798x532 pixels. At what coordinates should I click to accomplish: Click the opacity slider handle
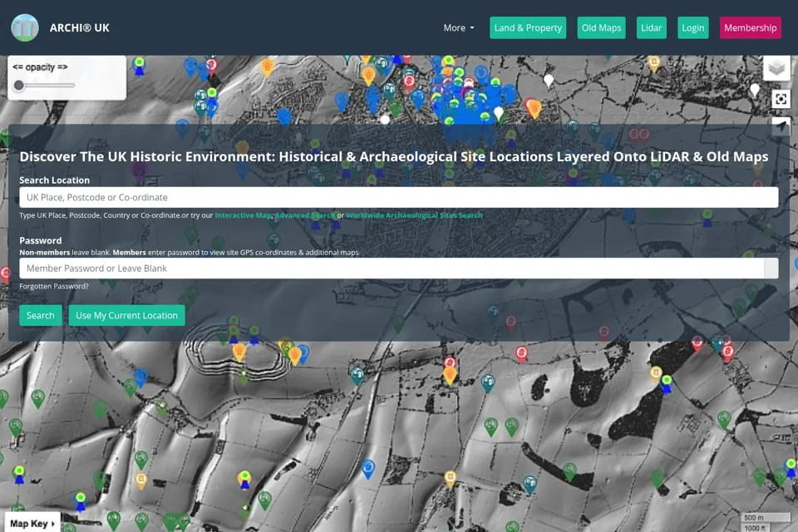point(19,85)
